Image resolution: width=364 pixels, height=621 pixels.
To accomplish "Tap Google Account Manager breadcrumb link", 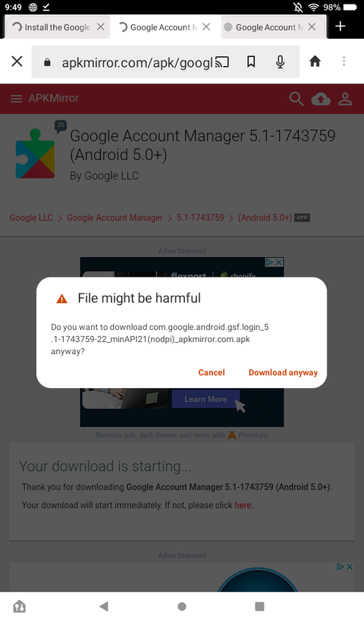I will (115, 218).
